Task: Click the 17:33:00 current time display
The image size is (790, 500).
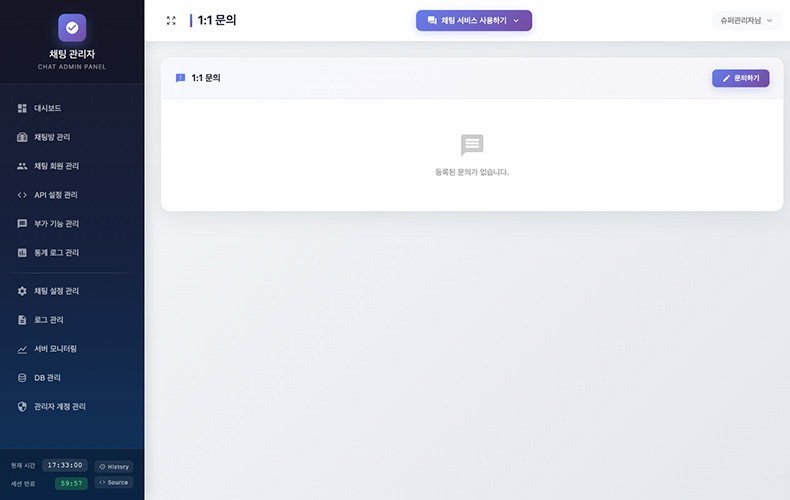Action: (x=65, y=465)
